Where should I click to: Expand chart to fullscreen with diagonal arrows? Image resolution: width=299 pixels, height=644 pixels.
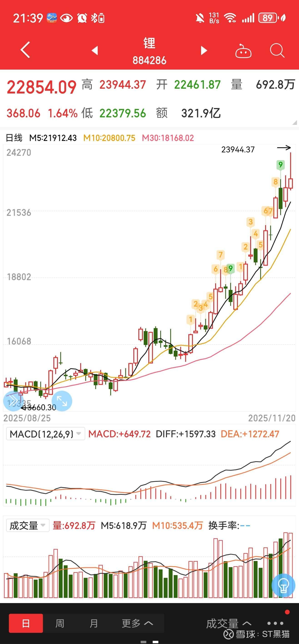click(62, 401)
